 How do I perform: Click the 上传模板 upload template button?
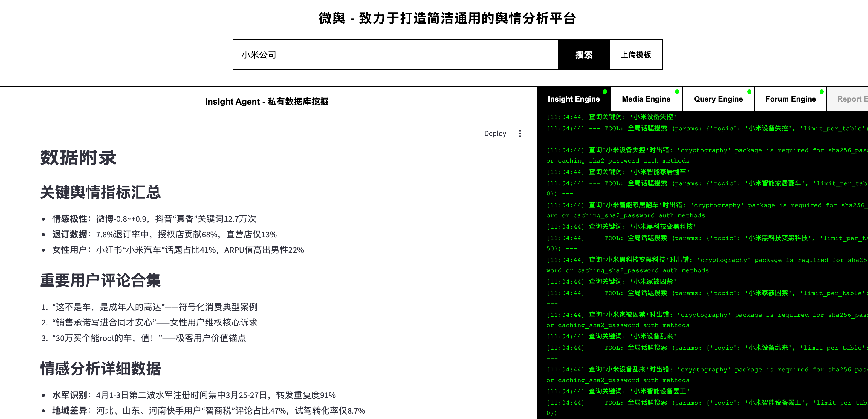(636, 54)
